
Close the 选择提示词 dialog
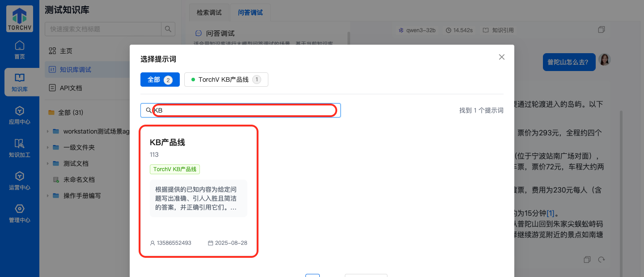[501, 57]
